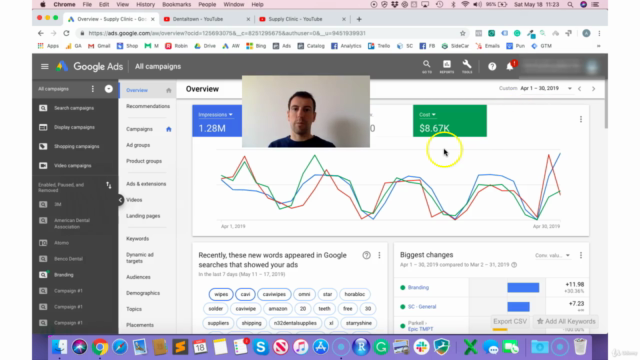Open SC - General campaign link
This screenshot has width=640, height=360.
pos(422,307)
